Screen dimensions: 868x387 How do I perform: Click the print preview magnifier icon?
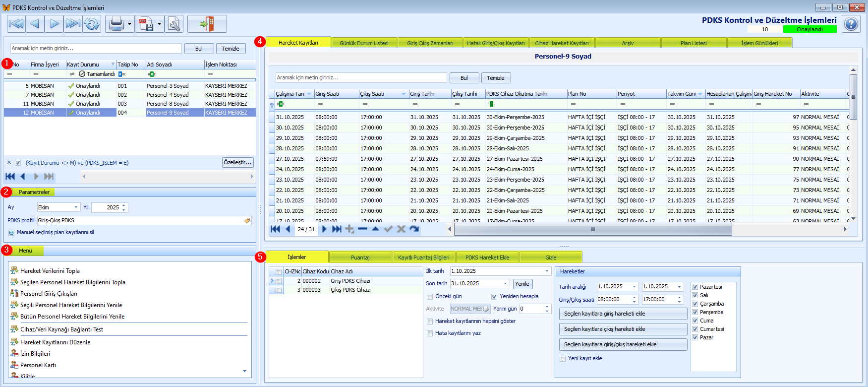(174, 24)
